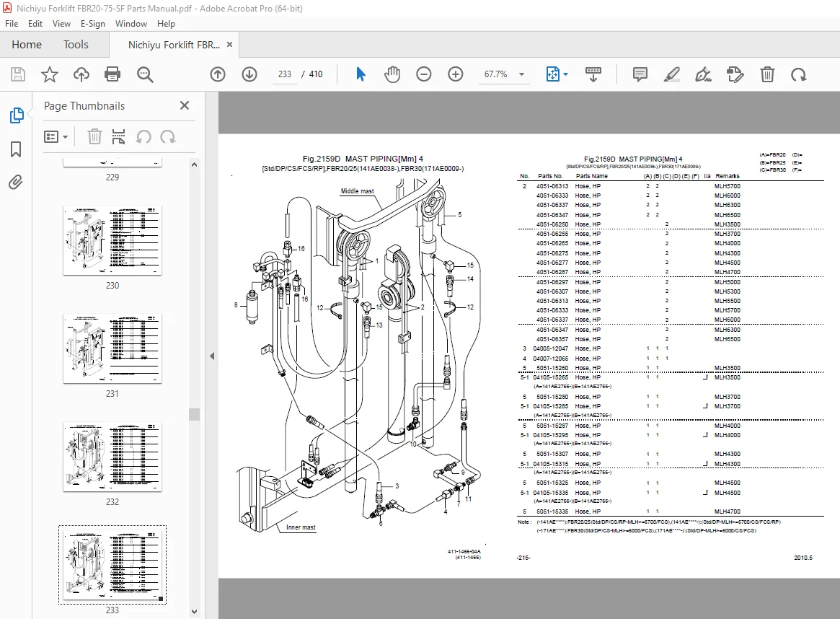Delete page with toolbar trash icon
Screen dimensions: 840x619
pos(767,74)
